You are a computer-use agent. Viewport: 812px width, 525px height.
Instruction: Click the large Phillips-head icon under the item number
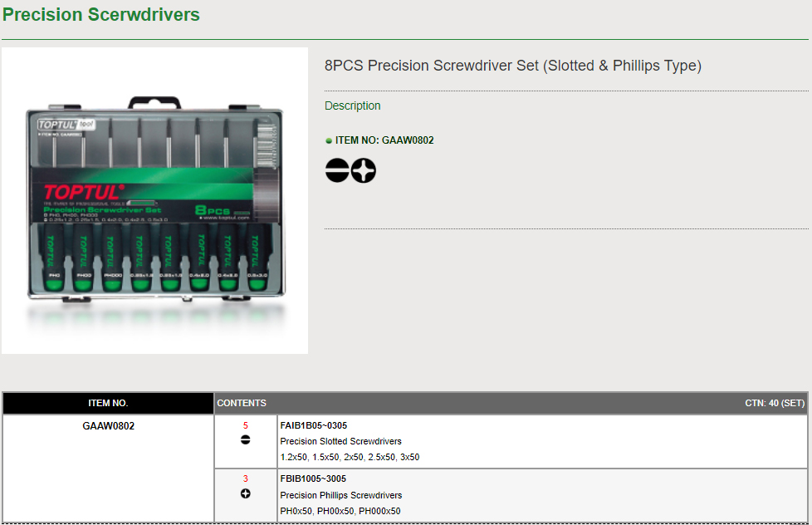364,170
